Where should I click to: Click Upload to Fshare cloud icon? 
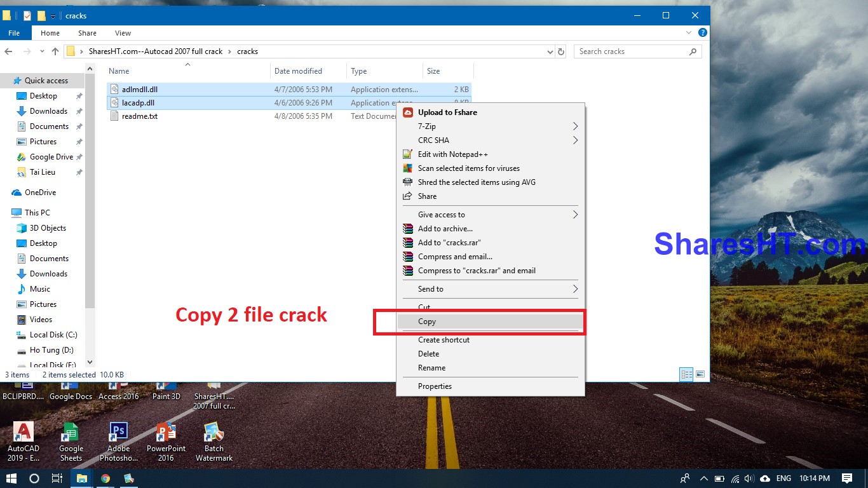pyautogui.click(x=408, y=112)
